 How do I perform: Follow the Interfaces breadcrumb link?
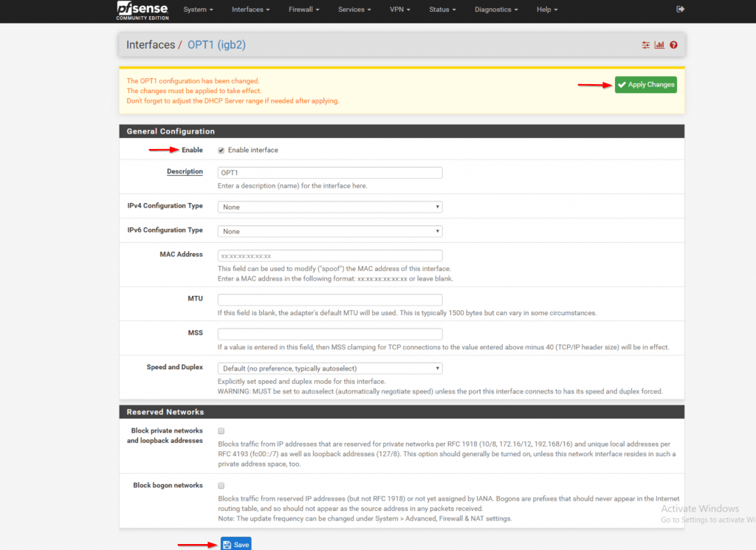151,45
